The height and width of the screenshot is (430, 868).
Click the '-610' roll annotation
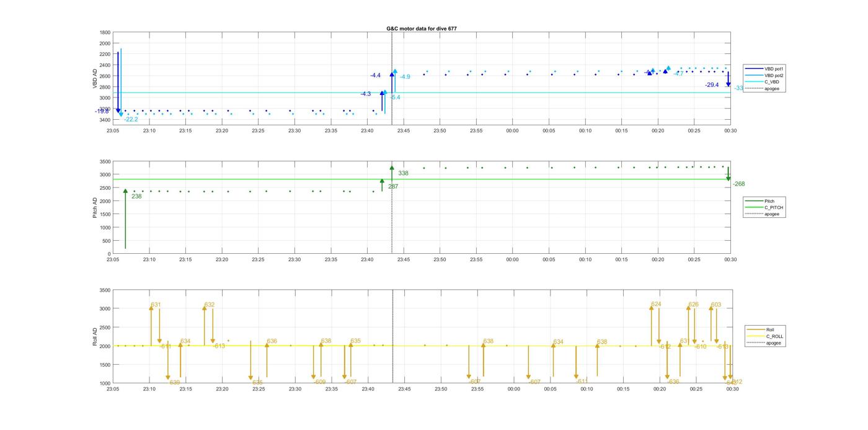tap(700, 347)
